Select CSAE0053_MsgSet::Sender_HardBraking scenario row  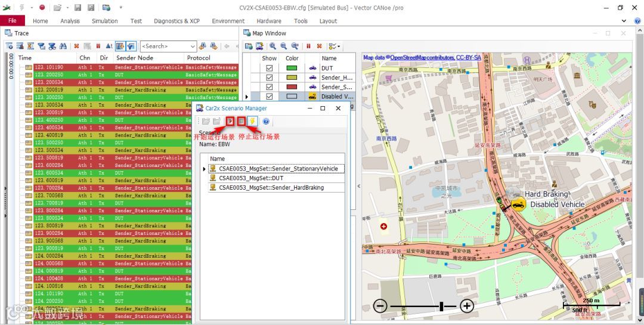pos(277,188)
